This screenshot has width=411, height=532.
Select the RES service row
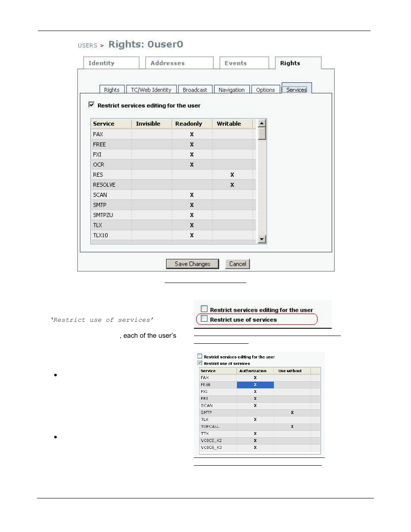pos(174,174)
